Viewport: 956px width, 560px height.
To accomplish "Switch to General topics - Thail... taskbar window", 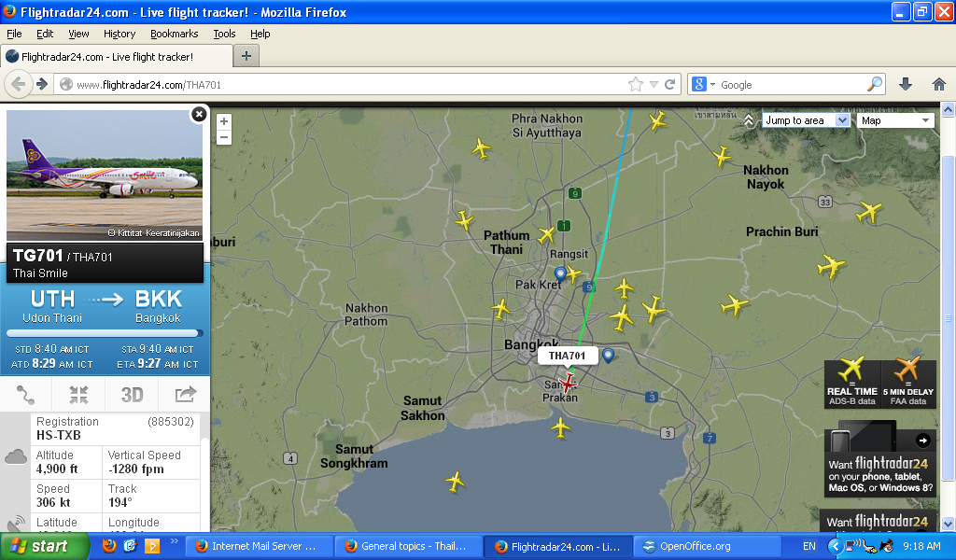I will (x=409, y=546).
